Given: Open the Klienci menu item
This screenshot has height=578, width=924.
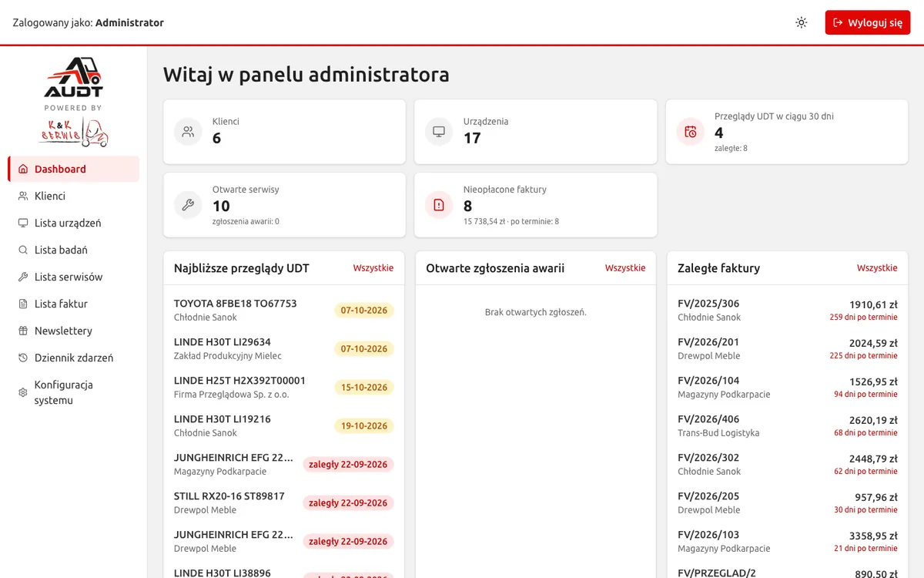Looking at the screenshot, I should (x=74, y=196).
